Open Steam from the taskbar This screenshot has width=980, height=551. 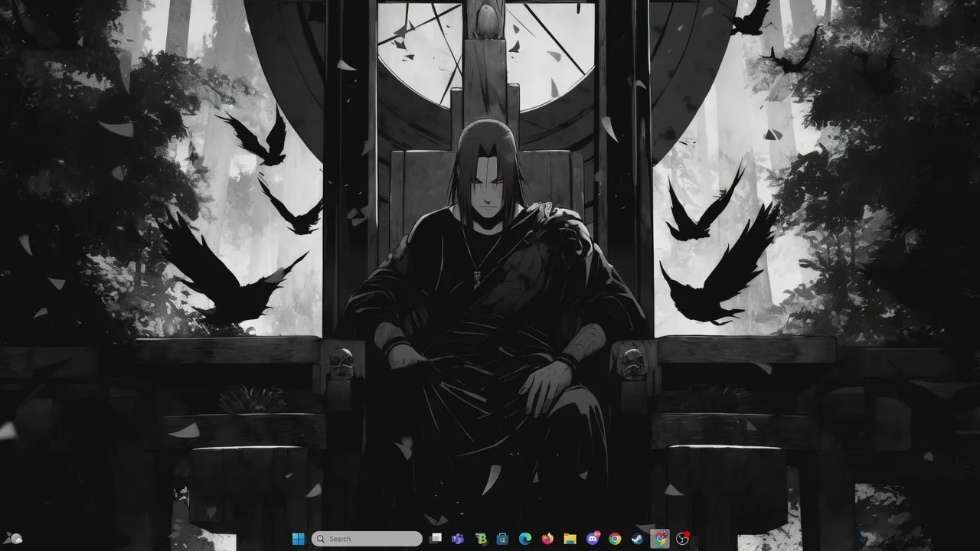click(x=637, y=539)
